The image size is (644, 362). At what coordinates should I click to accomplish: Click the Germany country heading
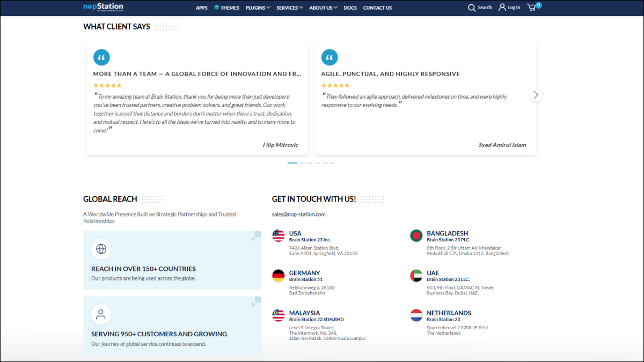(x=304, y=273)
